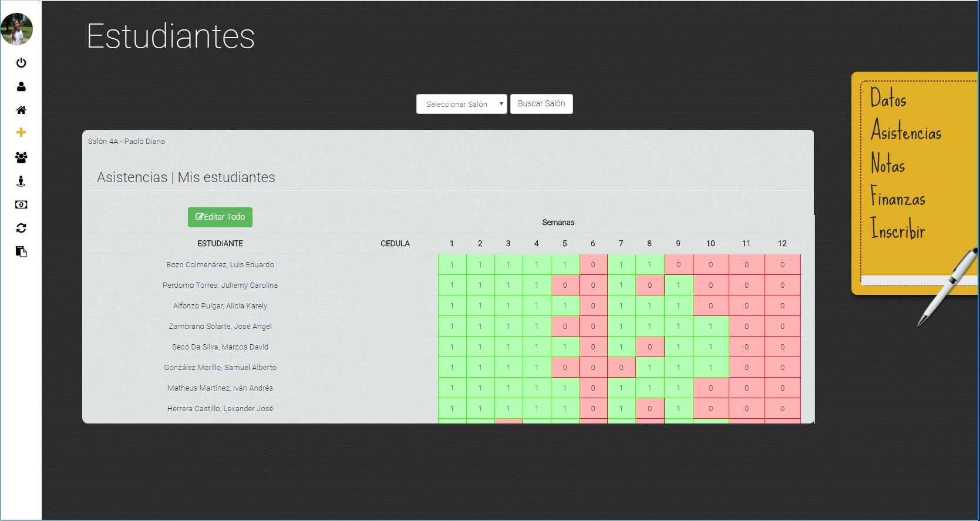Click the week 6 column header
The image size is (980, 521).
593,244
